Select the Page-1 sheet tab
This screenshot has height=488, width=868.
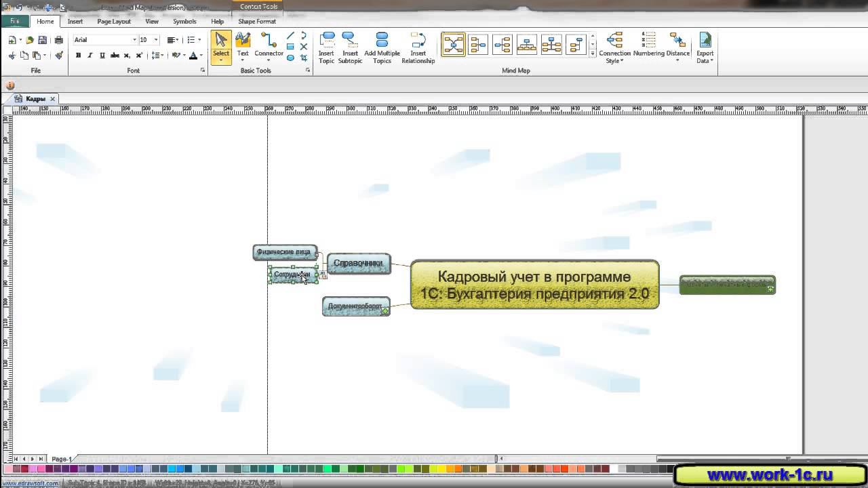point(62,460)
